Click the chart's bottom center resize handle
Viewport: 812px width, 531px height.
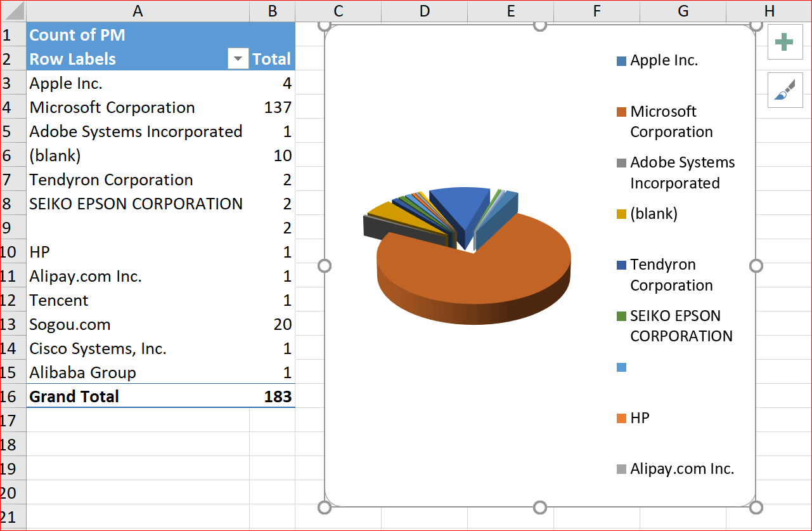coord(539,508)
